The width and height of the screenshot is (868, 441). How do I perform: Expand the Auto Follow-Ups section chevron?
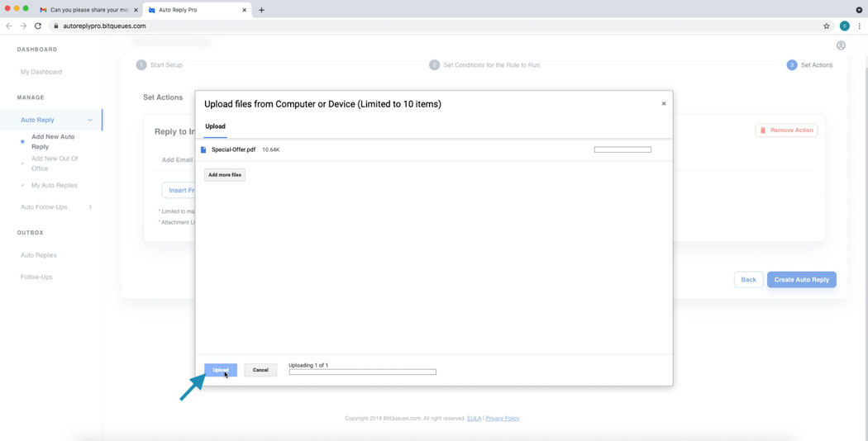pyautogui.click(x=90, y=207)
